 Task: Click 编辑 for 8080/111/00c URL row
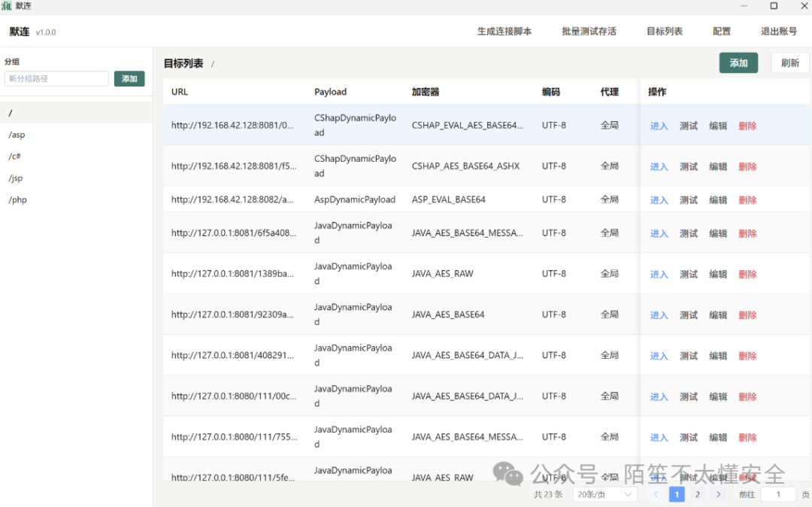pyautogui.click(x=718, y=396)
